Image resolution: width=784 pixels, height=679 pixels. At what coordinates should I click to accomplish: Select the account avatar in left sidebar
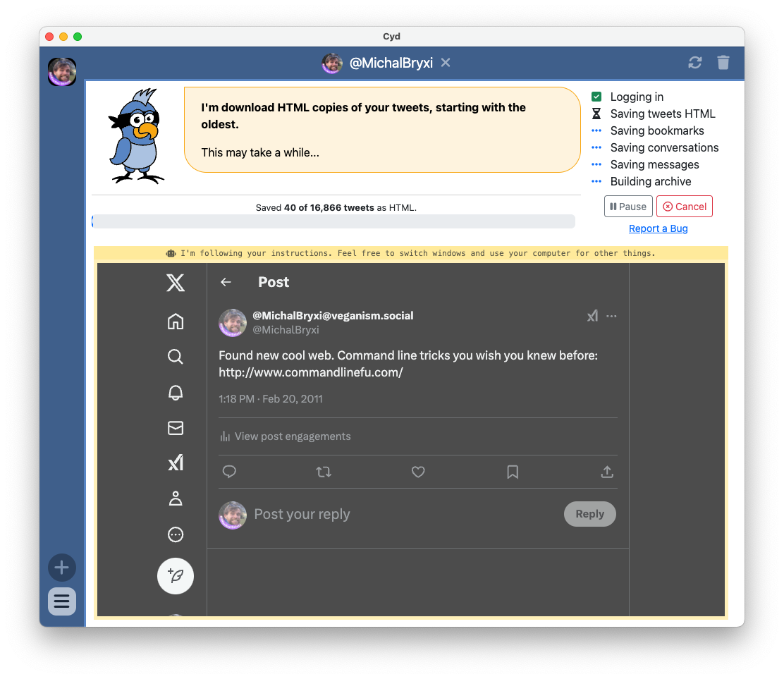click(x=62, y=71)
